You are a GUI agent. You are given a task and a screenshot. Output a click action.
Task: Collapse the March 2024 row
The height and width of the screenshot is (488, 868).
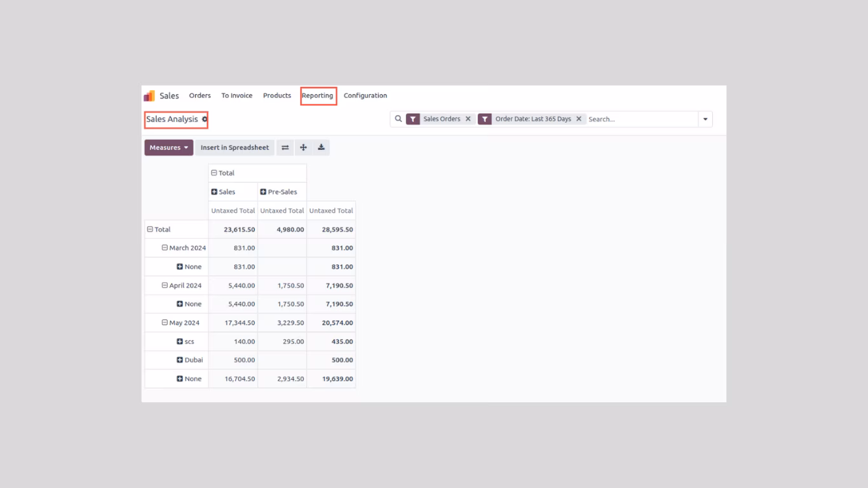pos(165,248)
